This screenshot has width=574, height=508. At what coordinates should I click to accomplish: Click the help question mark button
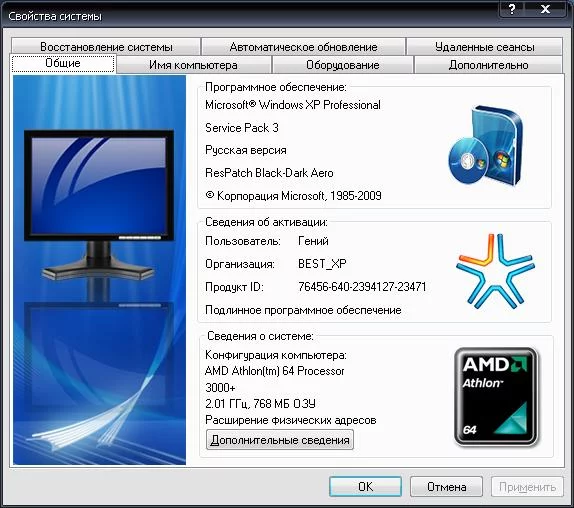coord(512,9)
